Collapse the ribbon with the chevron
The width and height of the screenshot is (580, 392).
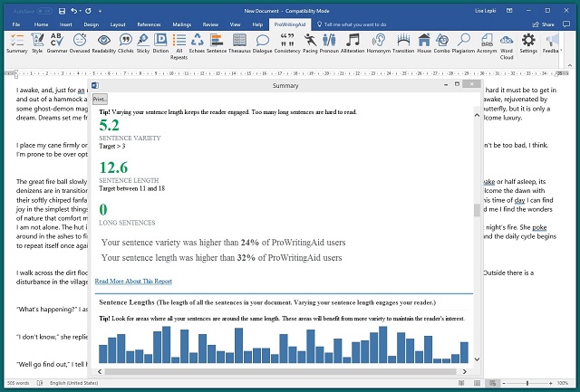pos(570,65)
